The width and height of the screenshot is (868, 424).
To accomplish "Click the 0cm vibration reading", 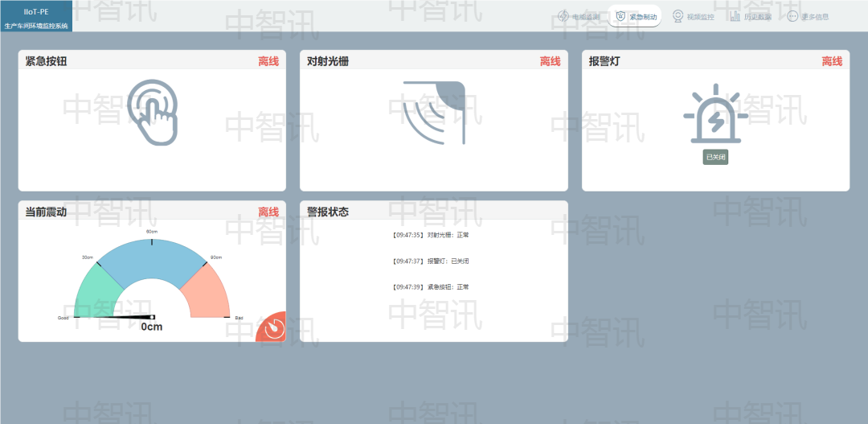I will coord(152,327).
